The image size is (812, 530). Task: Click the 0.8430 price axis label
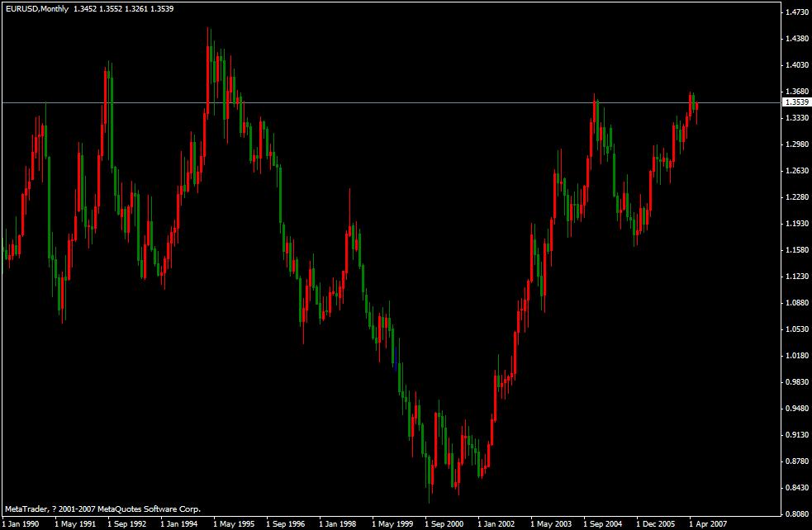point(797,488)
